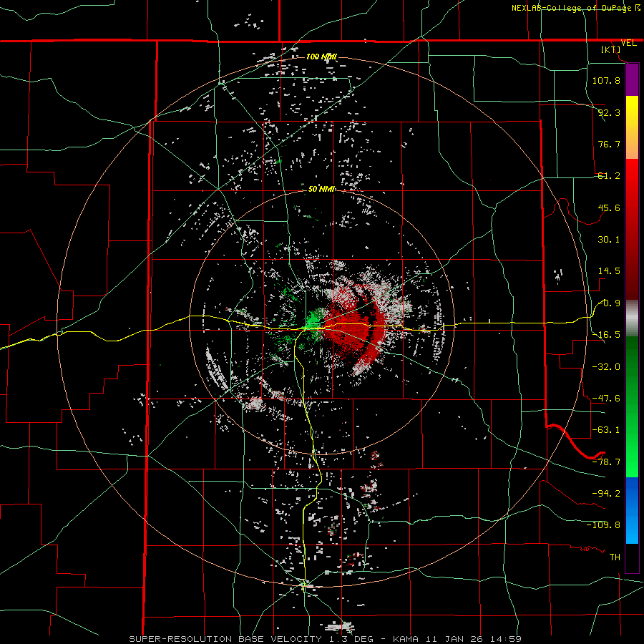
Task: Select the 45.6 legend value
Action: tap(609, 208)
